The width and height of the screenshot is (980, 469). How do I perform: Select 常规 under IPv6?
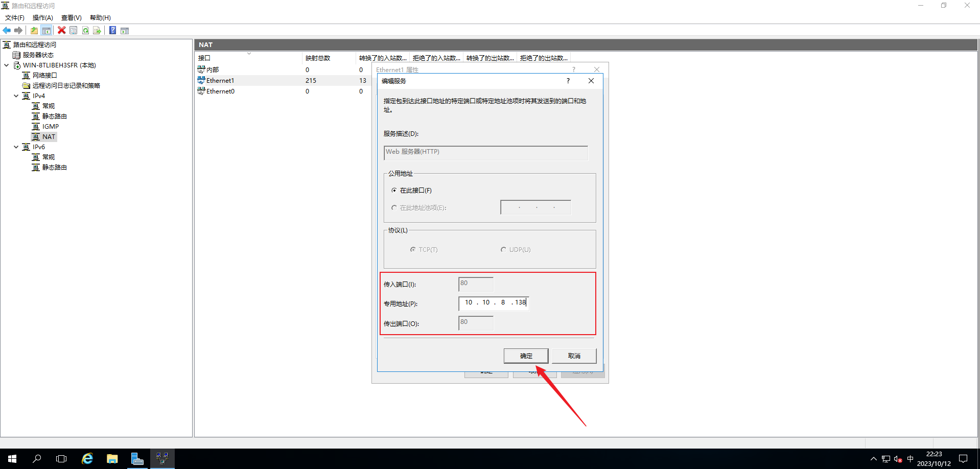[49, 157]
